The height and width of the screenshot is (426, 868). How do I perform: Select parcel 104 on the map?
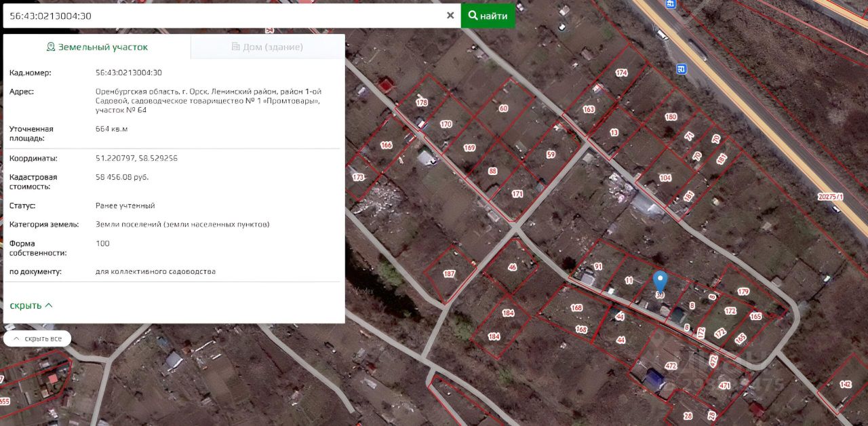pyautogui.click(x=665, y=178)
